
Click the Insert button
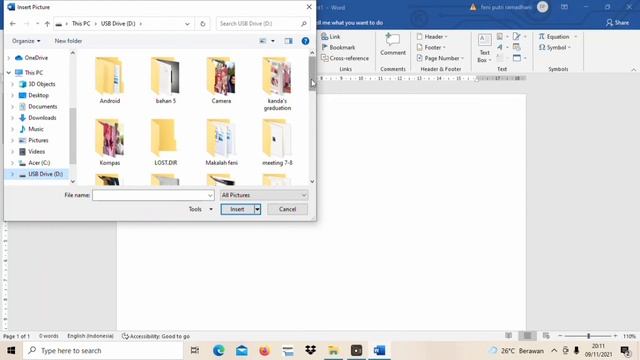pos(237,209)
